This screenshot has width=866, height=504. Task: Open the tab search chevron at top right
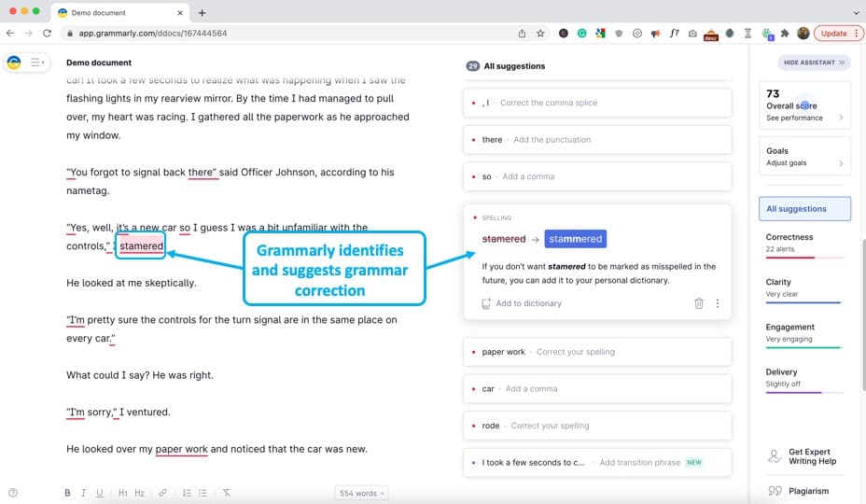(x=856, y=13)
